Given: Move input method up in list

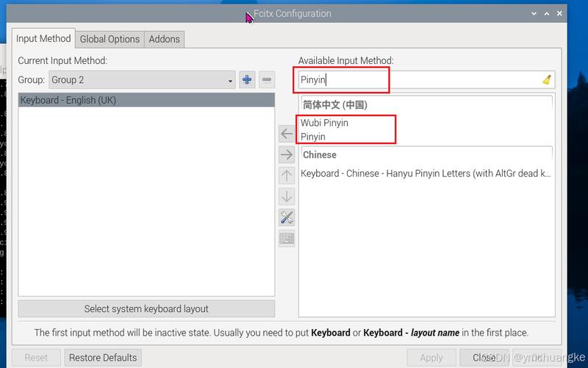Looking at the screenshot, I should point(287,176).
